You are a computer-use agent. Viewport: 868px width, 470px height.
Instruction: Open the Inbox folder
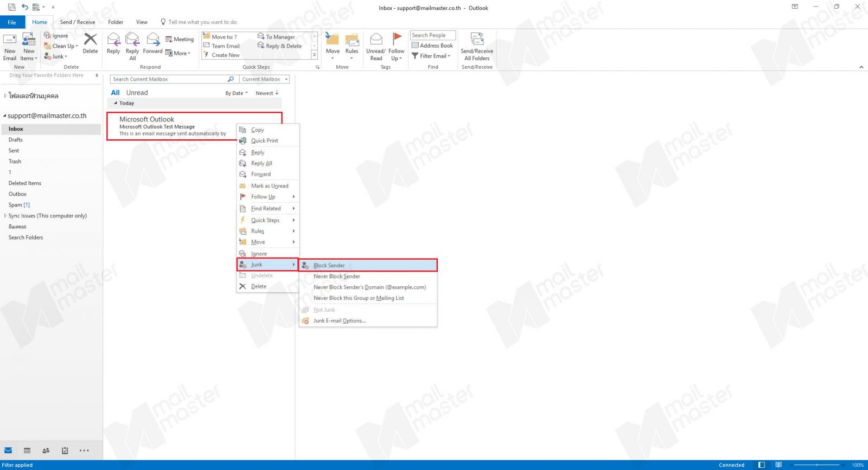point(51,129)
